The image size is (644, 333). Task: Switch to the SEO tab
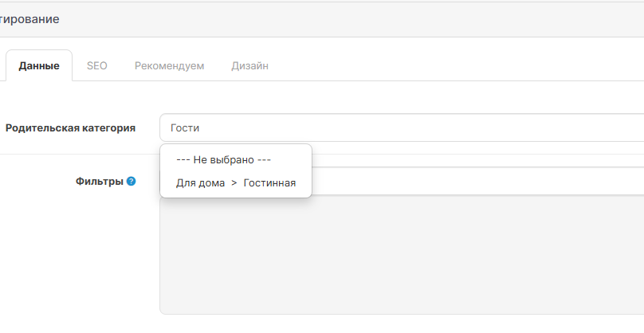coord(96,66)
